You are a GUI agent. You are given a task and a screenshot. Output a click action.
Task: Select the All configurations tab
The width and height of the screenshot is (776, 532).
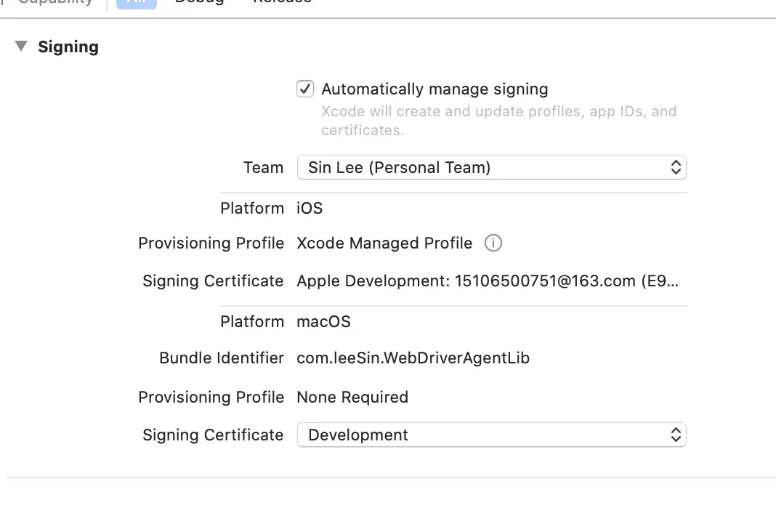tap(137, 2)
